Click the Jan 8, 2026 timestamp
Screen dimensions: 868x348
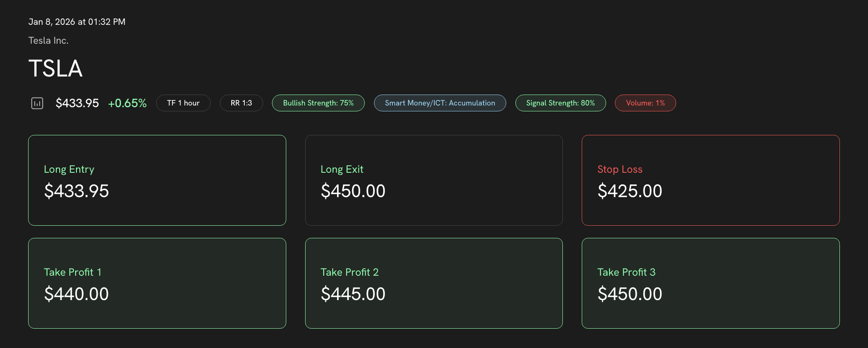77,22
